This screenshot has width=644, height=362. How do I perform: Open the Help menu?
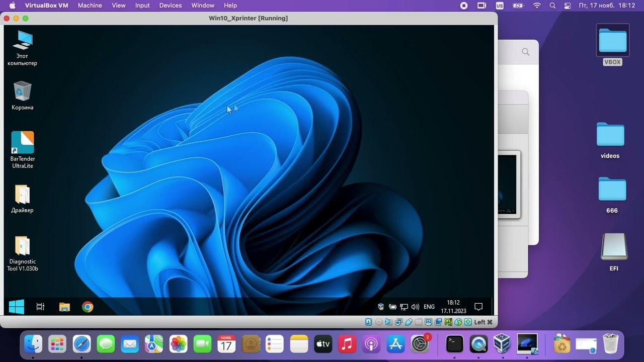pos(230,6)
